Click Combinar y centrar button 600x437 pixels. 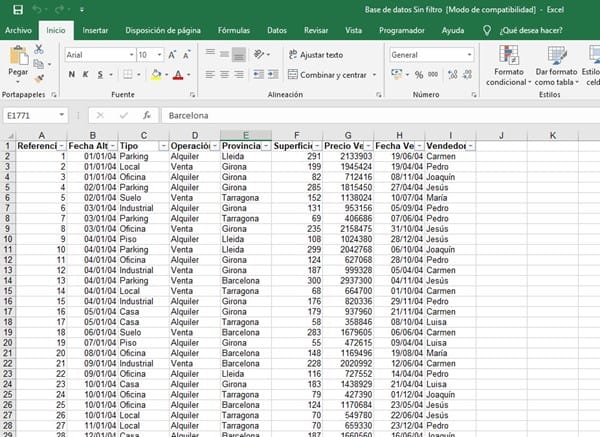pos(332,75)
